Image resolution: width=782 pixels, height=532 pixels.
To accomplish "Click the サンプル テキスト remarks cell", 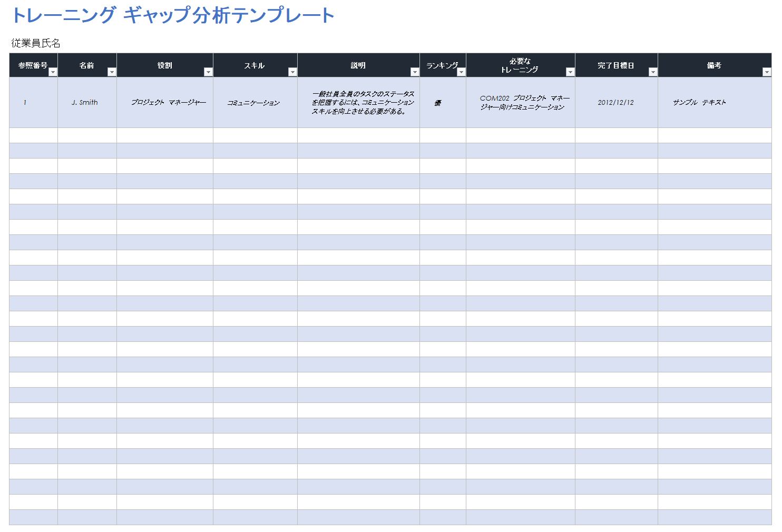I will (715, 103).
